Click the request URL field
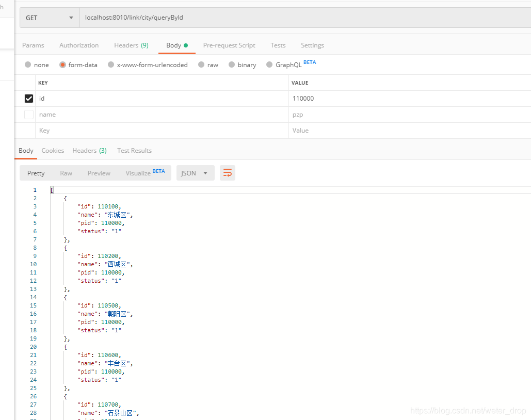 point(305,18)
